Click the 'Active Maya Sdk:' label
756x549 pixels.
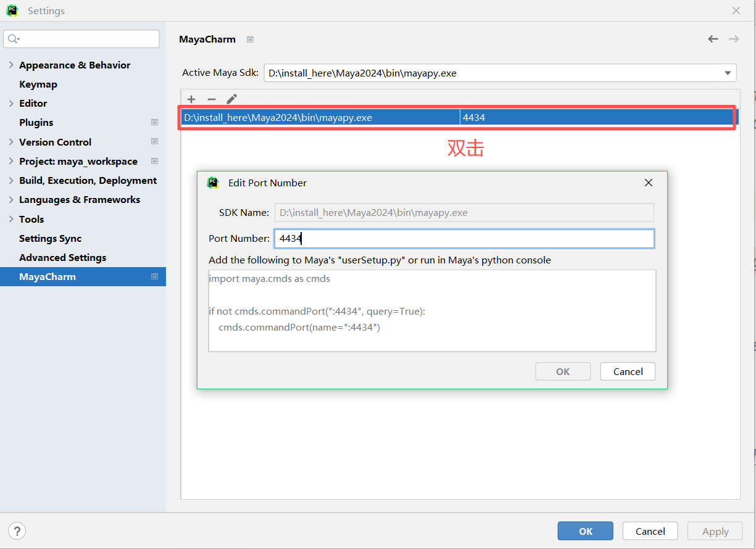(220, 73)
